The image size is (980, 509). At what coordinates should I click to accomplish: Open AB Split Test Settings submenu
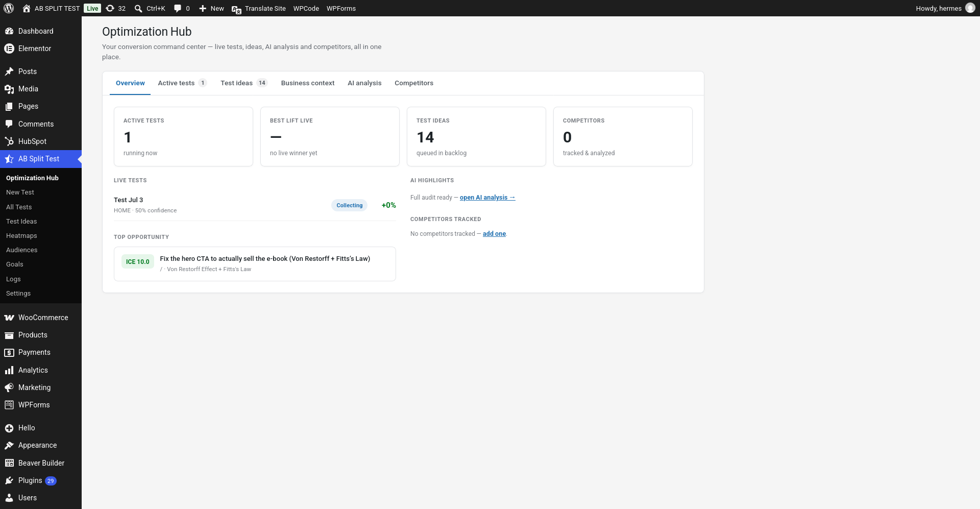point(18,294)
